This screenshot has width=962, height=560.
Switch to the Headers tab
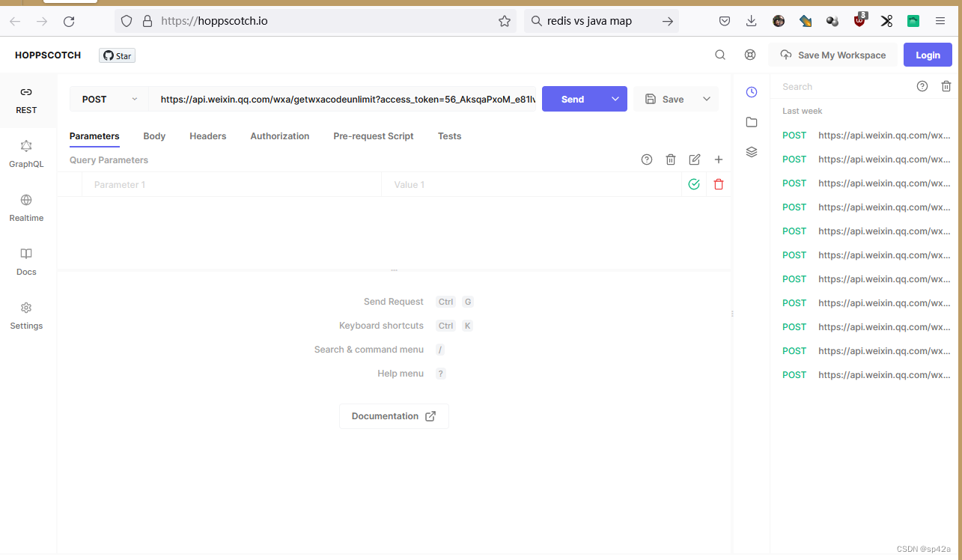pyautogui.click(x=208, y=136)
